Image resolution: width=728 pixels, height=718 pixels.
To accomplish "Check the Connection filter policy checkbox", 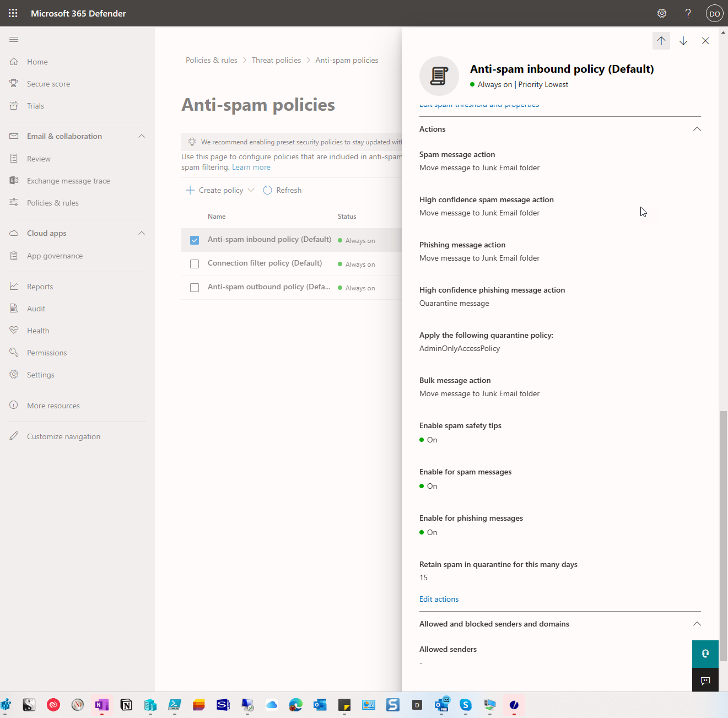I will click(x=194, y=263).
